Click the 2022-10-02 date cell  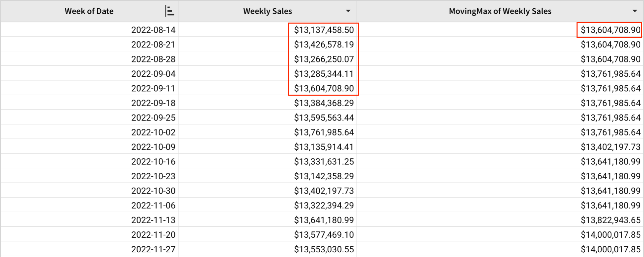[153, 132]
